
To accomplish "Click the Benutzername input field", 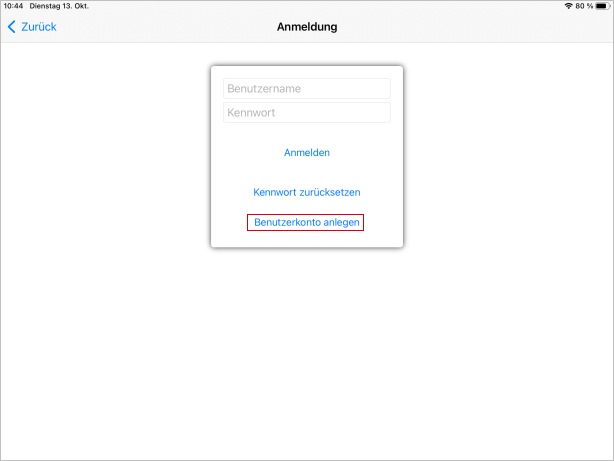I will coord(307,89).
